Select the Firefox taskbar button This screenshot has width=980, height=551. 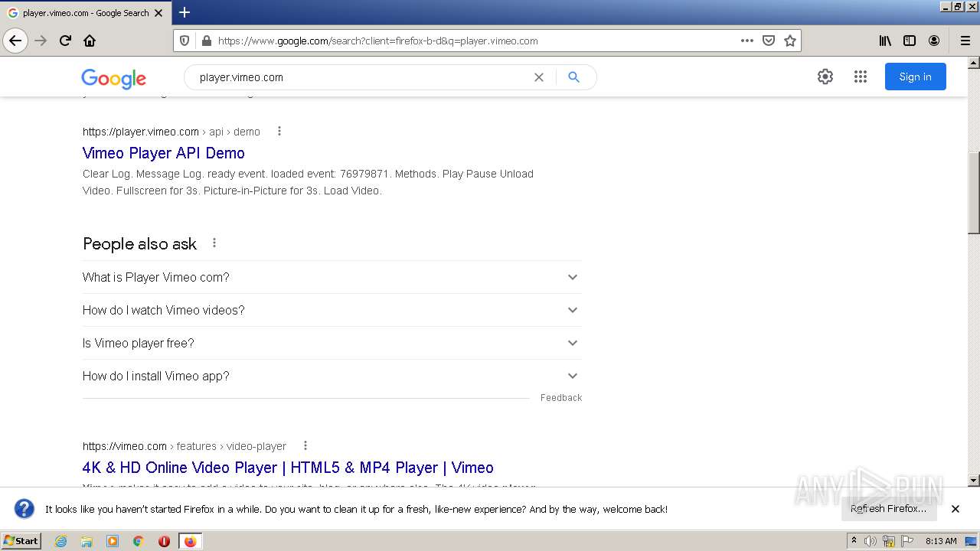(x=190, y=541)
